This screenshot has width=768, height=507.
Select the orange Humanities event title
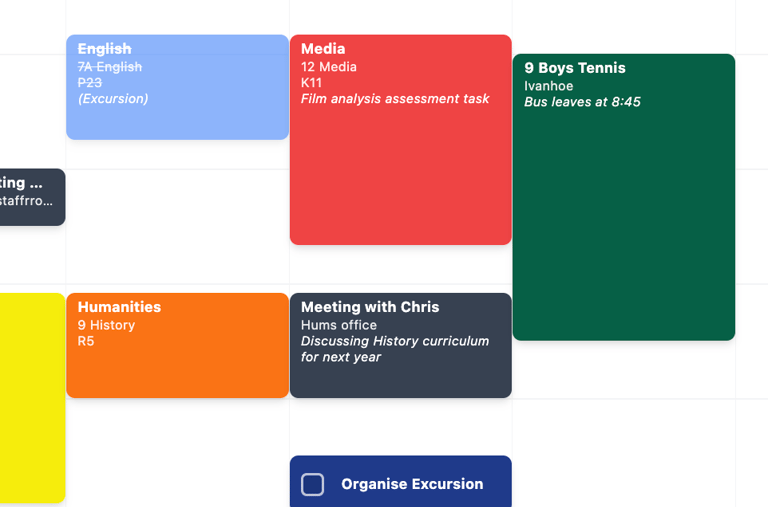119,307
